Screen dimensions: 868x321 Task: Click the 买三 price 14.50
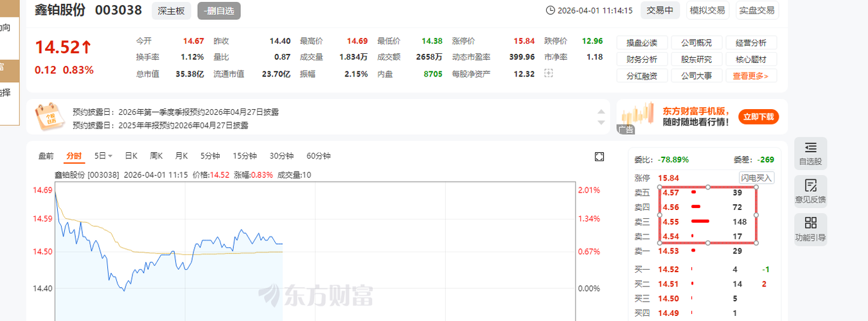point(669,299)
